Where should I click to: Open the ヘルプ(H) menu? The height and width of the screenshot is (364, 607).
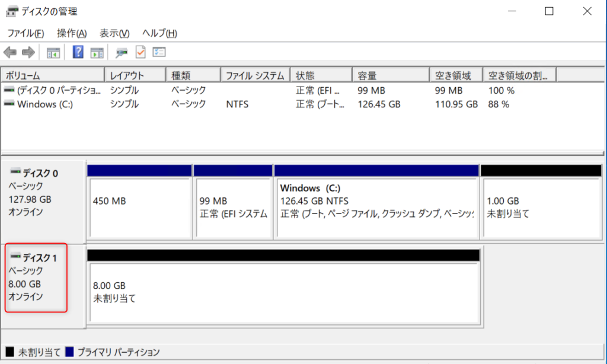click(159, 33)
